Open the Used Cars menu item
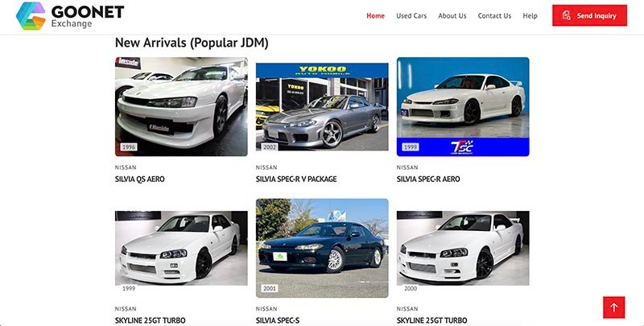This screenshot has height=326, width=644. pyautogui.click(x=411, y=15)
